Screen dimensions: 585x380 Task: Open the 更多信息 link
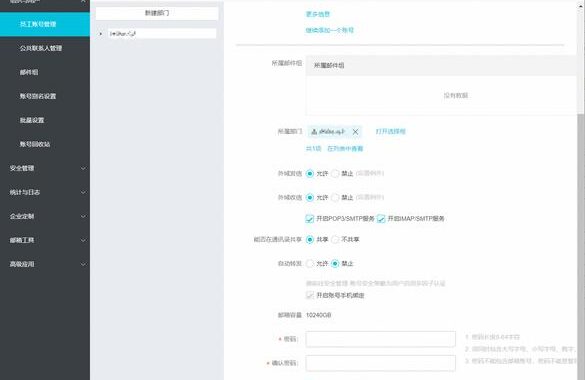click(x=318, y=14)
